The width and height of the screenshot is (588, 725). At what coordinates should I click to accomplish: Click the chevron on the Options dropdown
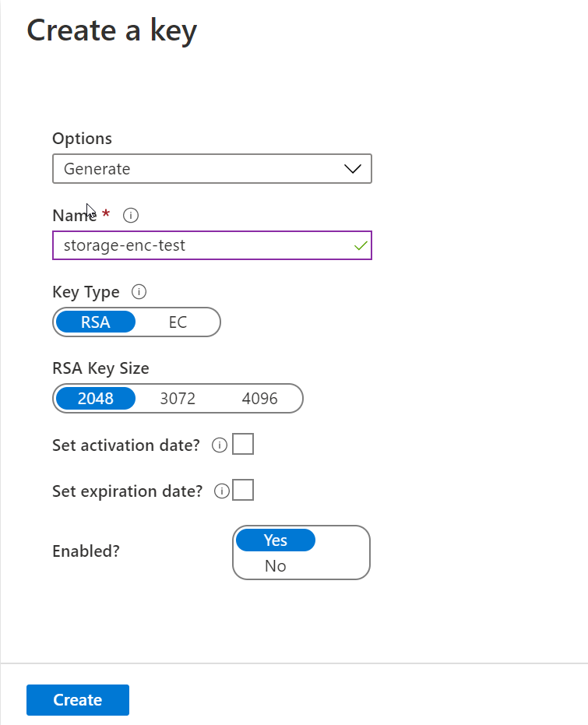point(353,168)
